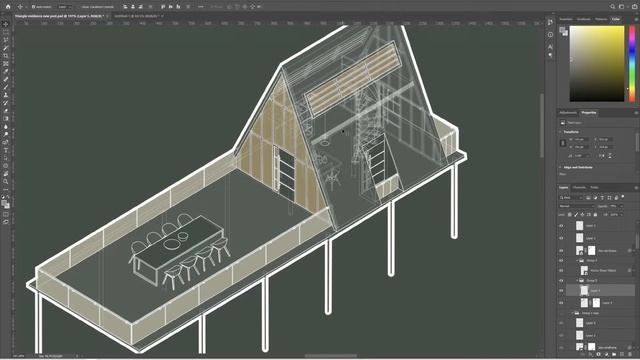Click Flip vertical icon in Properties

[x=610, y=156]
